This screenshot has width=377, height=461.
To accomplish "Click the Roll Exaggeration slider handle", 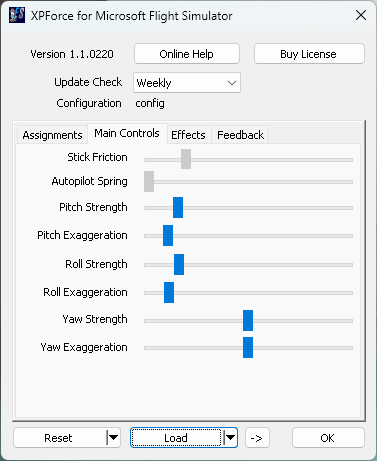I will click(169, 292).
